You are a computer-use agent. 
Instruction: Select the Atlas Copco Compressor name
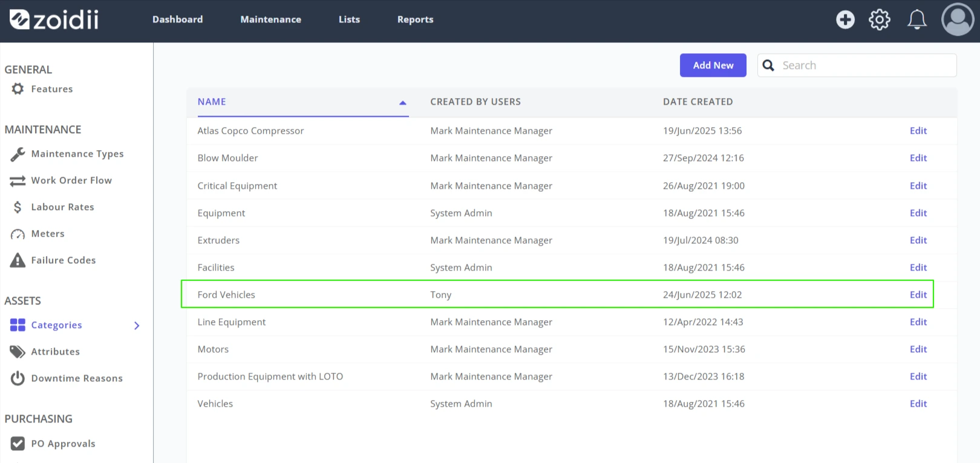click(250, 131)
